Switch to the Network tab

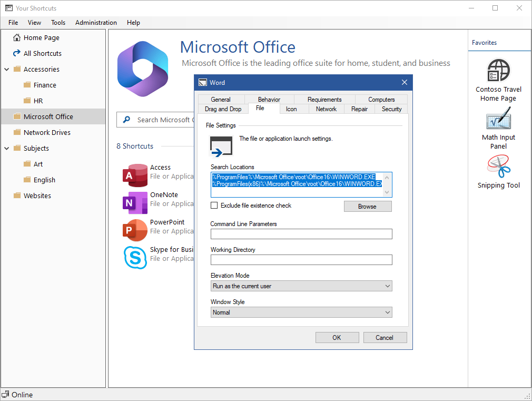(x=326, y=109)
